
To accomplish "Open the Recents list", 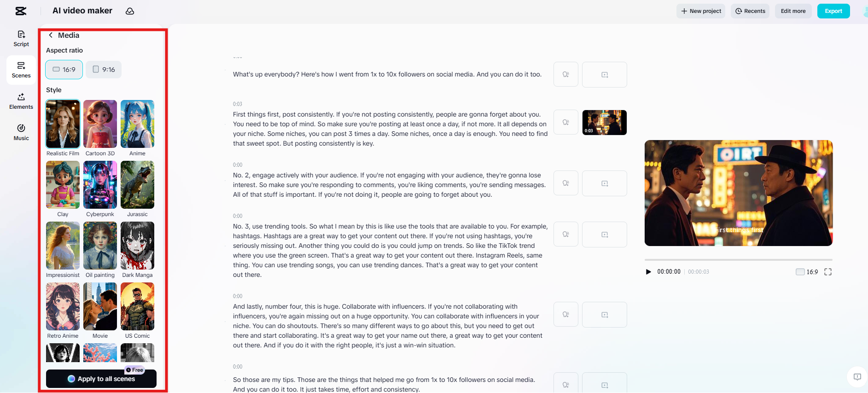I will pos(750,11).
